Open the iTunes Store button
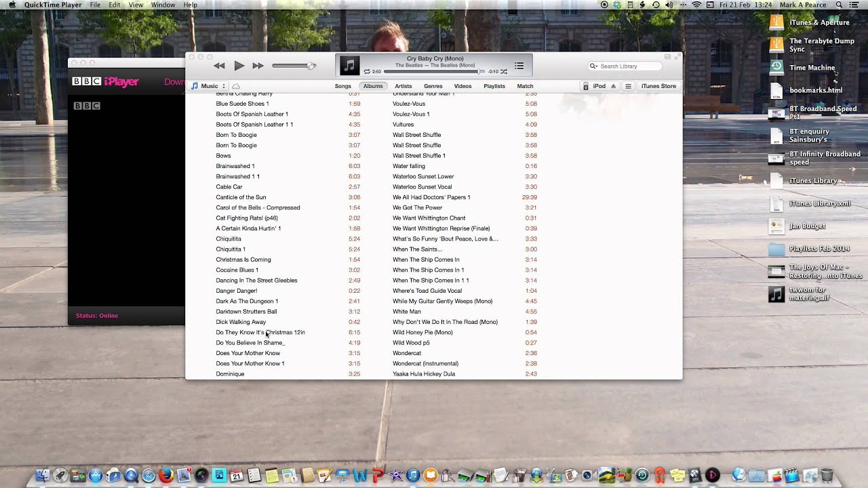 tap(658, 86)
